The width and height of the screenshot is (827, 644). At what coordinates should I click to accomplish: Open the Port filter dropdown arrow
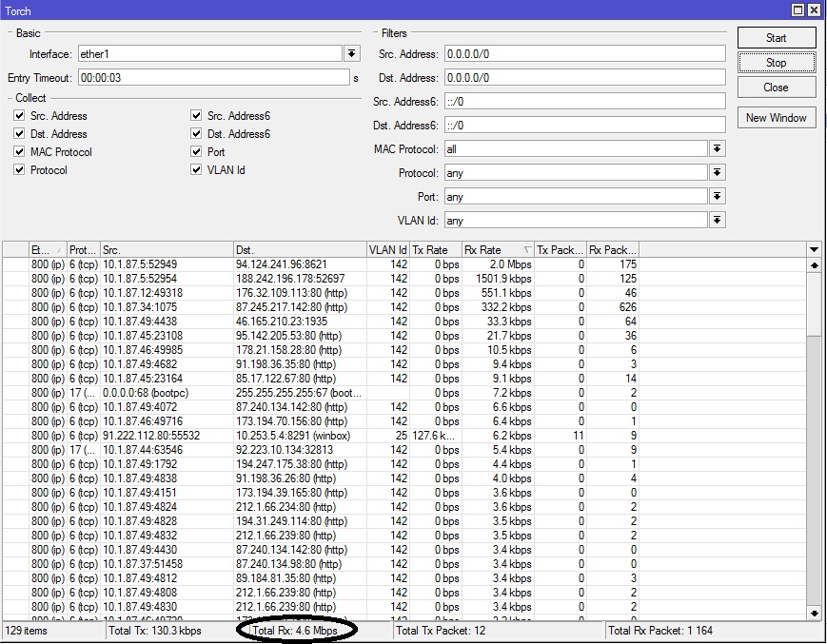(x=717, y=197)
